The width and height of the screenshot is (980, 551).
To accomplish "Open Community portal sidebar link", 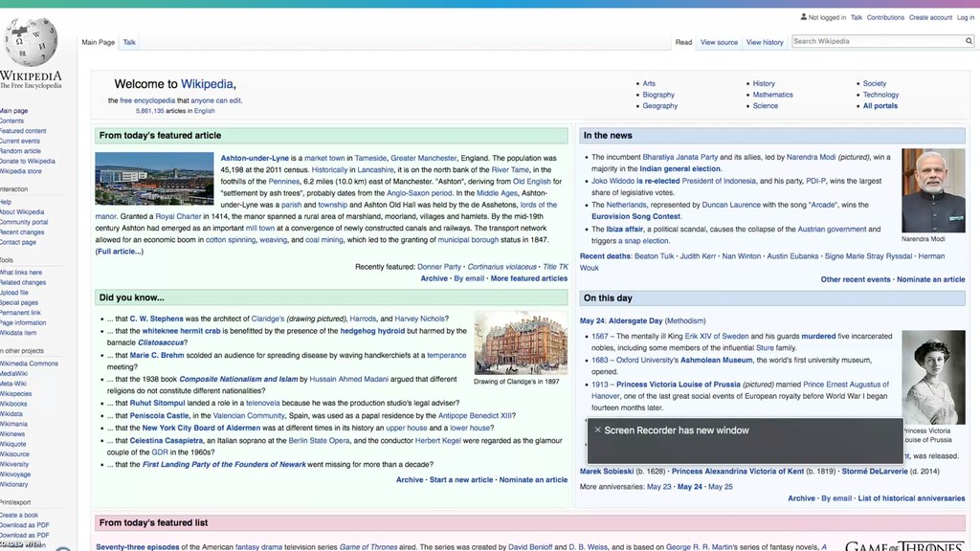I will [x=24, y=222].
